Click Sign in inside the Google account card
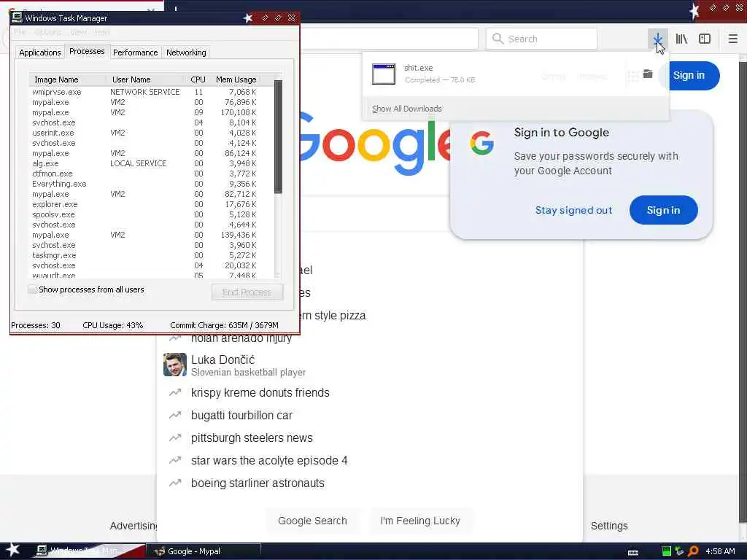Screen dimensions: 747x560 663,210
